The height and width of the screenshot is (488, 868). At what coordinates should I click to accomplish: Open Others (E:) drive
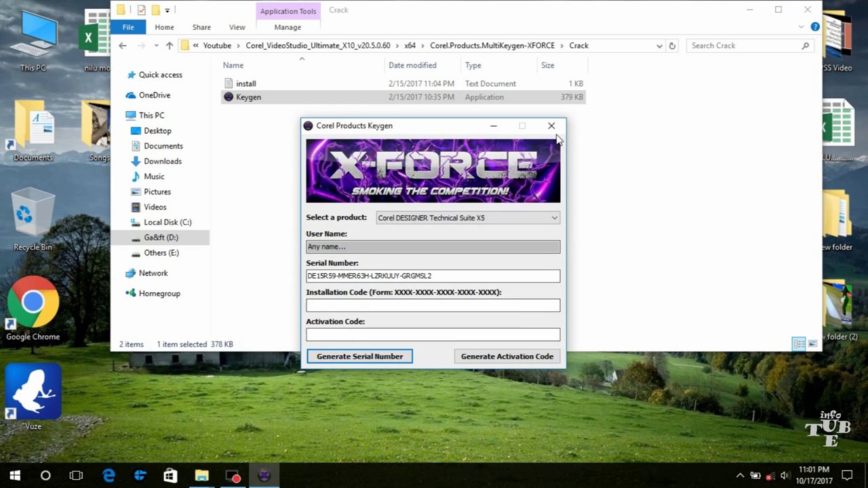(161, 253)
